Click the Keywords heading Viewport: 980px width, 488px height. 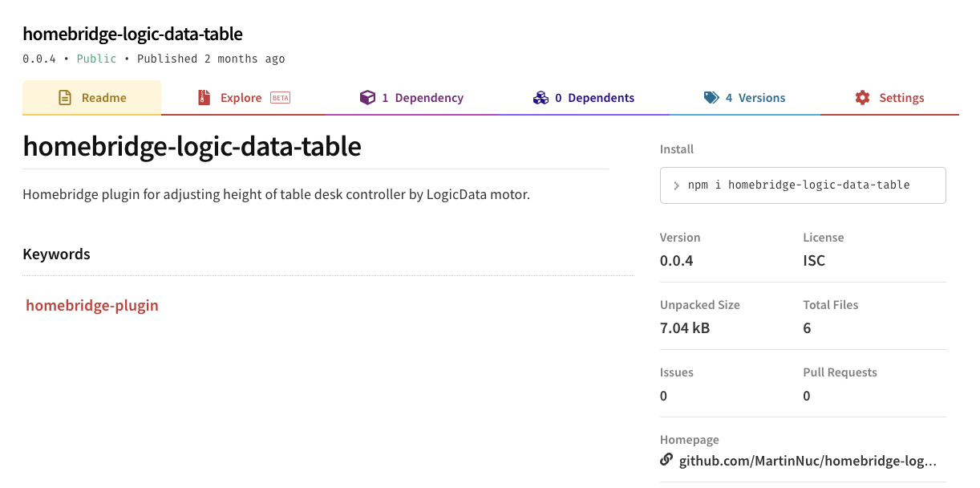click(x=56, y=254)
